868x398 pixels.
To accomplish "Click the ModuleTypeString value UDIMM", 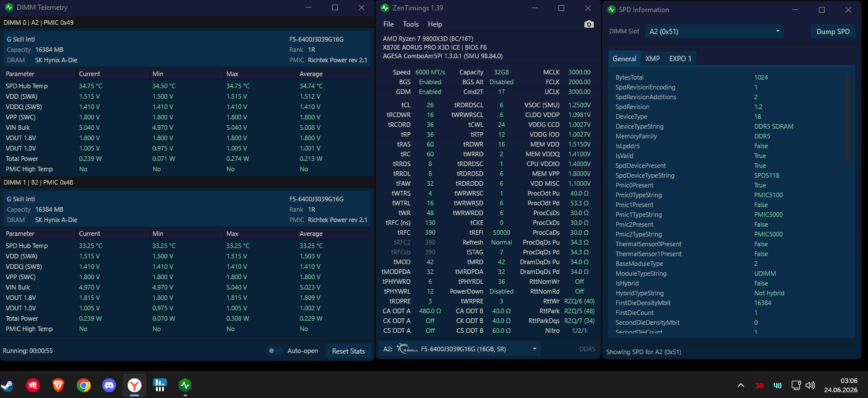I will [x=765, y=273].
